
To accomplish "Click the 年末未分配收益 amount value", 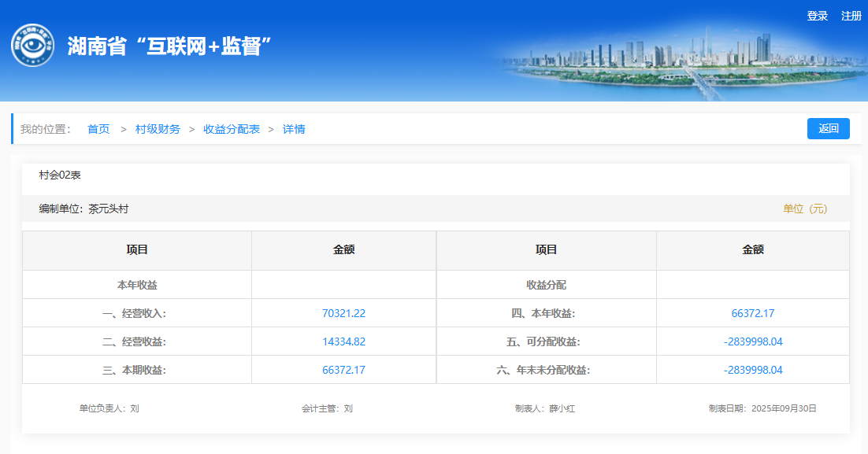I will click(x=752, y=370).
